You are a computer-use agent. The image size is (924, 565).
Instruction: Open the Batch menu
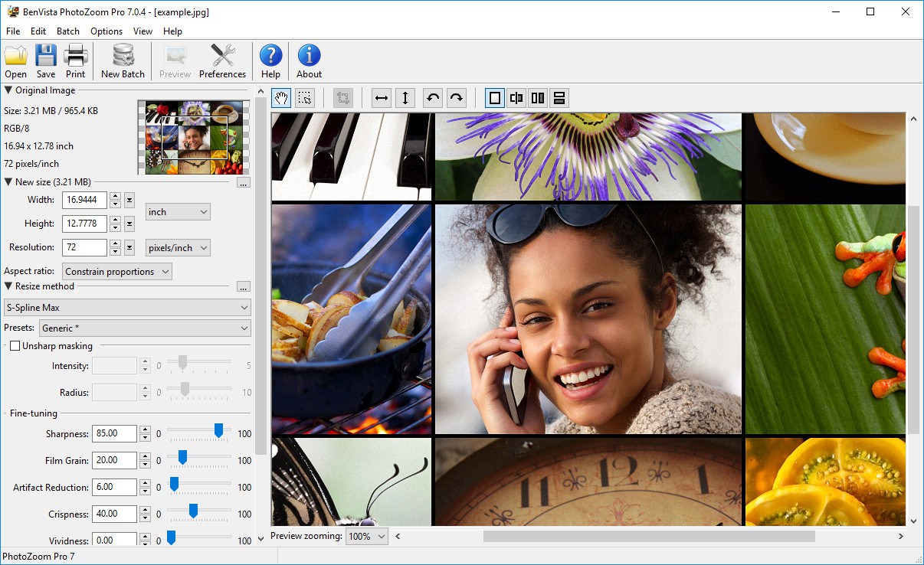click(68, 31)
